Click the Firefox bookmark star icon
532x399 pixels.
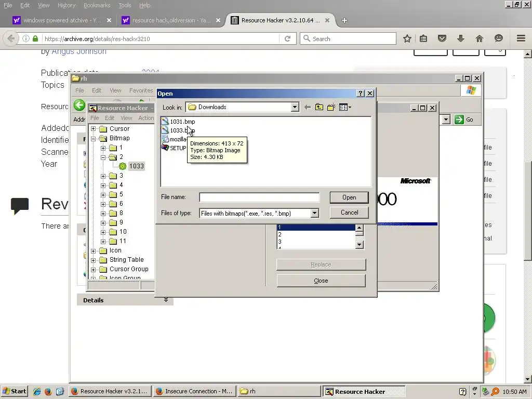pos(407,38)
